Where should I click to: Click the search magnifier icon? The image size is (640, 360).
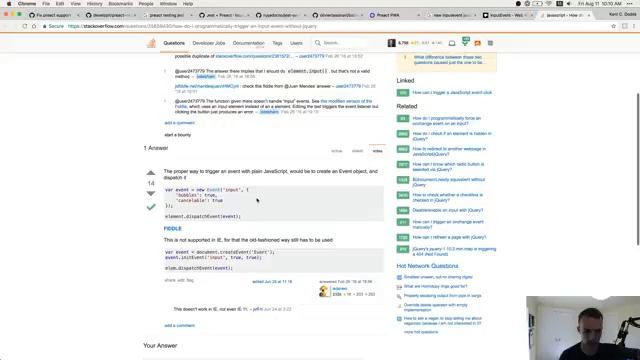coord(318,43)
